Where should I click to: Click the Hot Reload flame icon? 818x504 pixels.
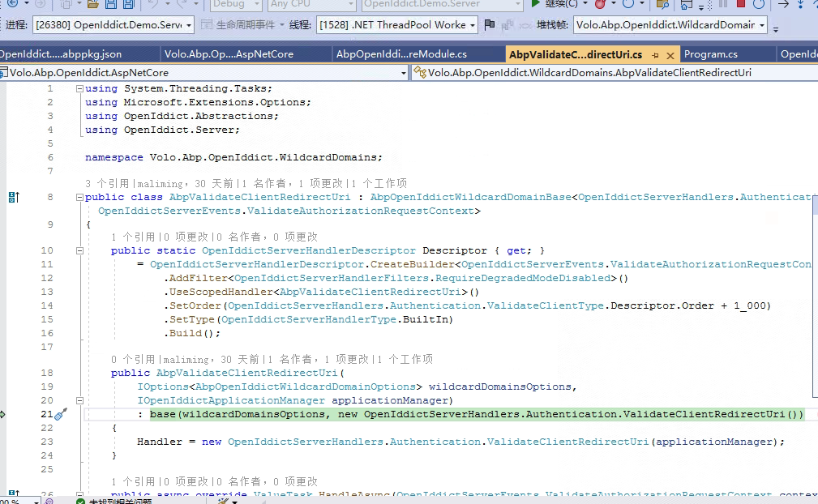[602, 6]
